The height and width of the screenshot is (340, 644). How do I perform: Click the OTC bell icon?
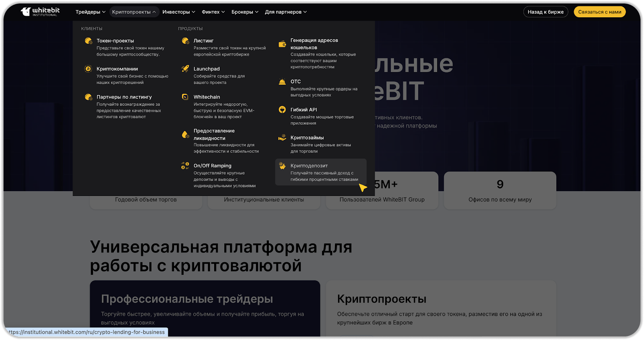[282, 82]
